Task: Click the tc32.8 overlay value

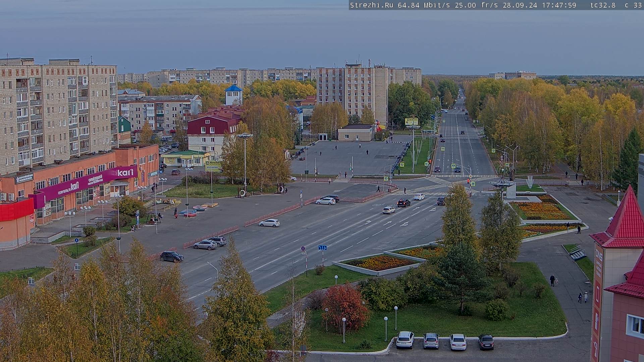Action: click(x=603, y=5)
